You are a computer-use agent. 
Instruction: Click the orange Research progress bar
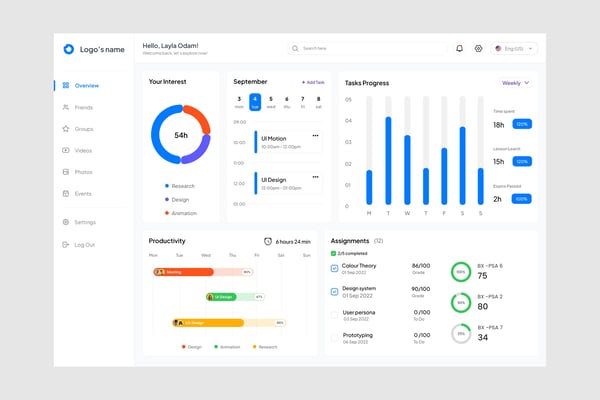pyautogui.click(x=229, y=323)
